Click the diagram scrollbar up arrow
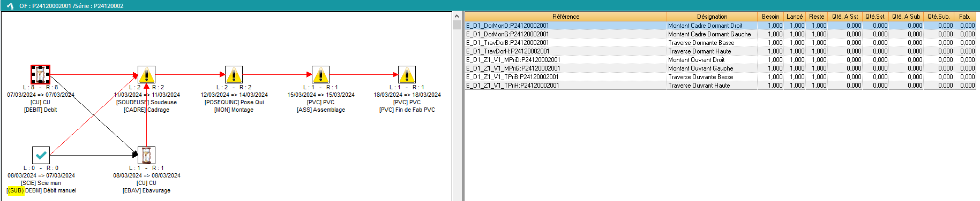Image resolution: width=980 pixels, height=201 pixels. point(457,16)
